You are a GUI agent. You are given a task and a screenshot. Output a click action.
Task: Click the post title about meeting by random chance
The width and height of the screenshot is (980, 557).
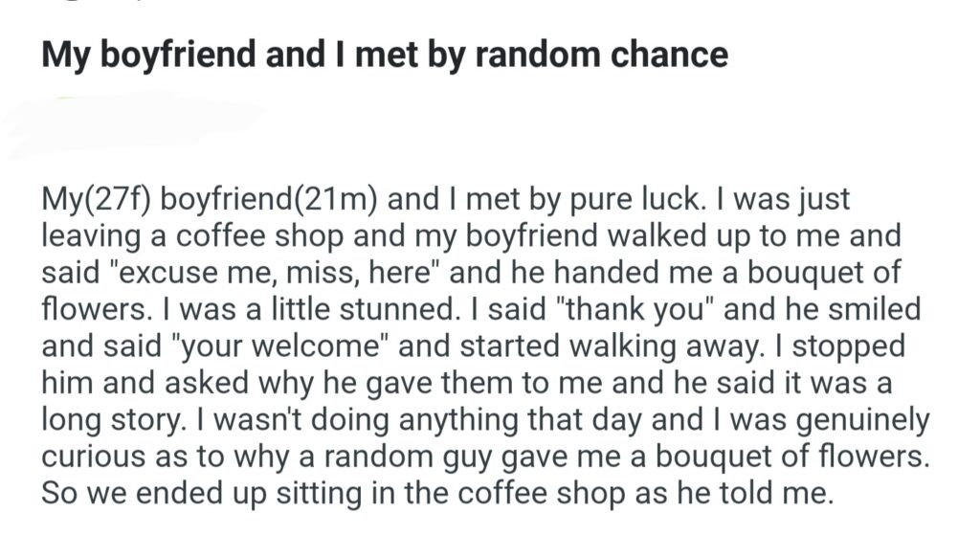[x=384, y=54]
